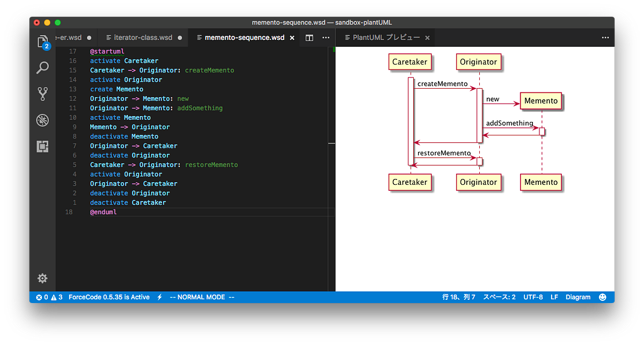
Task: Click the Diagram language mode label
Action: [x=578, y=297]
